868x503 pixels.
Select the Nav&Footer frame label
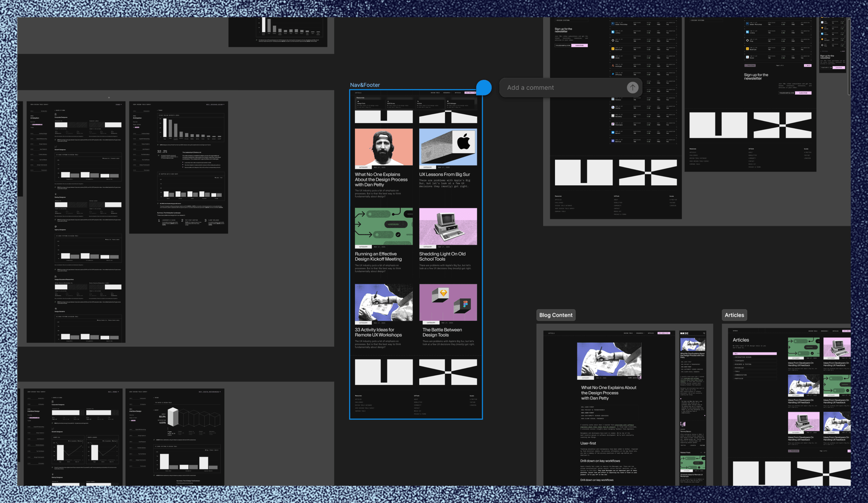coord(365,85)
